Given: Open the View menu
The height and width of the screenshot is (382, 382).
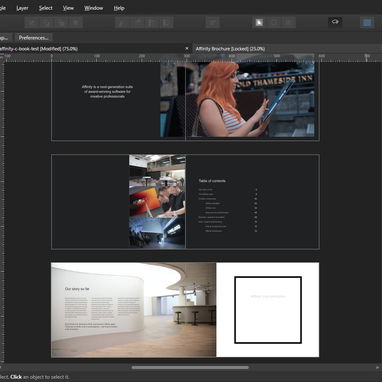Looking at the screenshot, I should tap(68, 8).
